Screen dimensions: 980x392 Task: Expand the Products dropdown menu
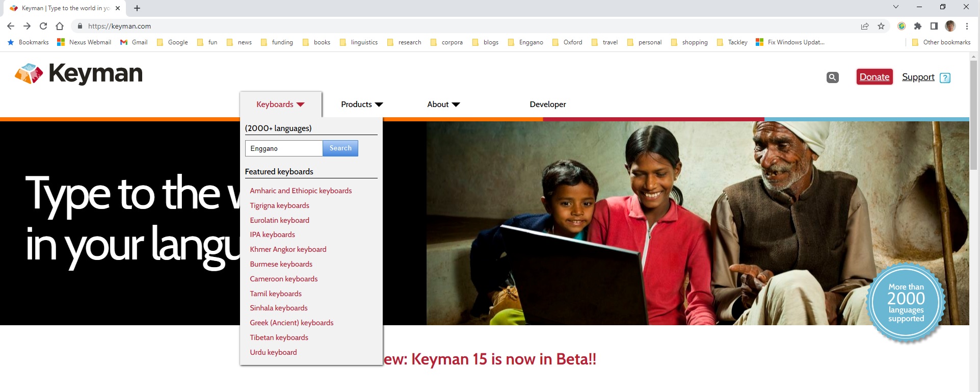(362, 104)
